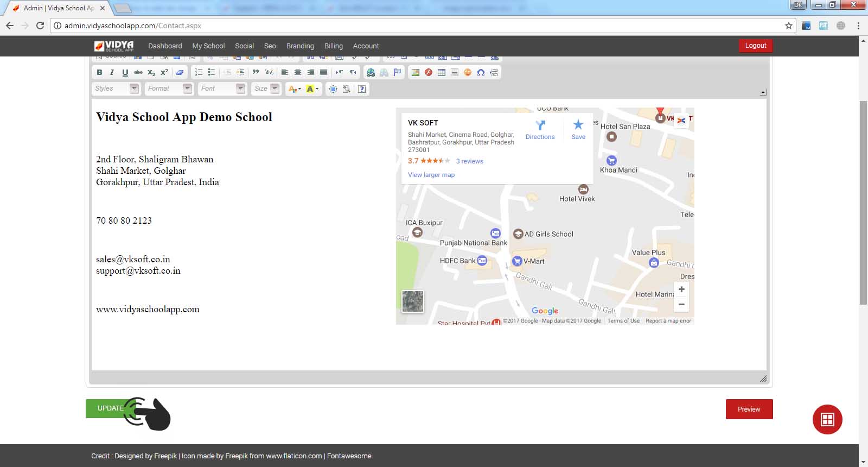
Task: Open the red round grid button
Action: [x=827, y=419]
